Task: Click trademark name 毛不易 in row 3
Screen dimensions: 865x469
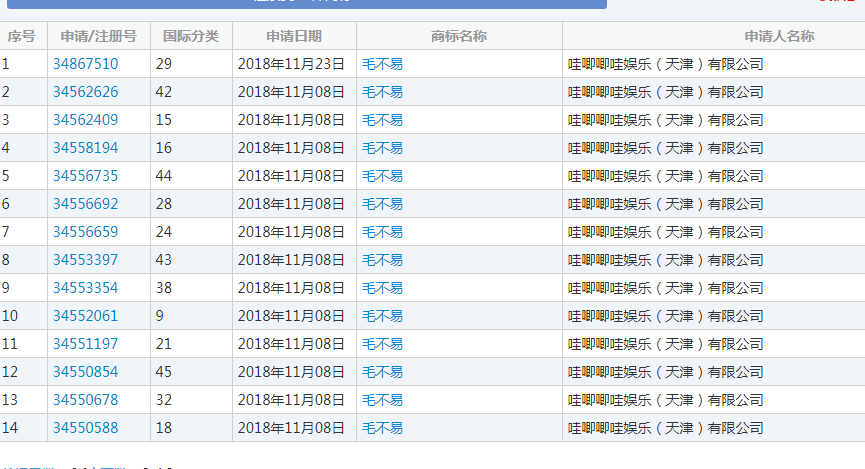Action: point(382,120)
